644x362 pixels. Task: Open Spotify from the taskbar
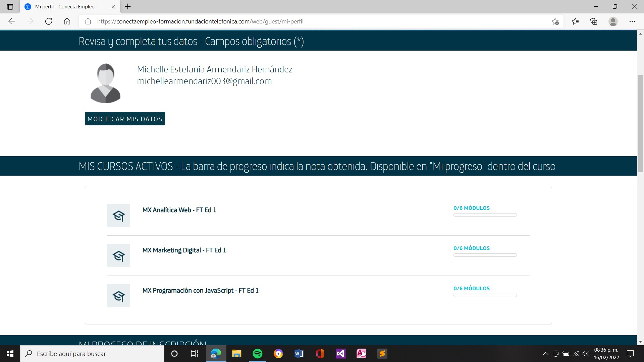point(258,354)
